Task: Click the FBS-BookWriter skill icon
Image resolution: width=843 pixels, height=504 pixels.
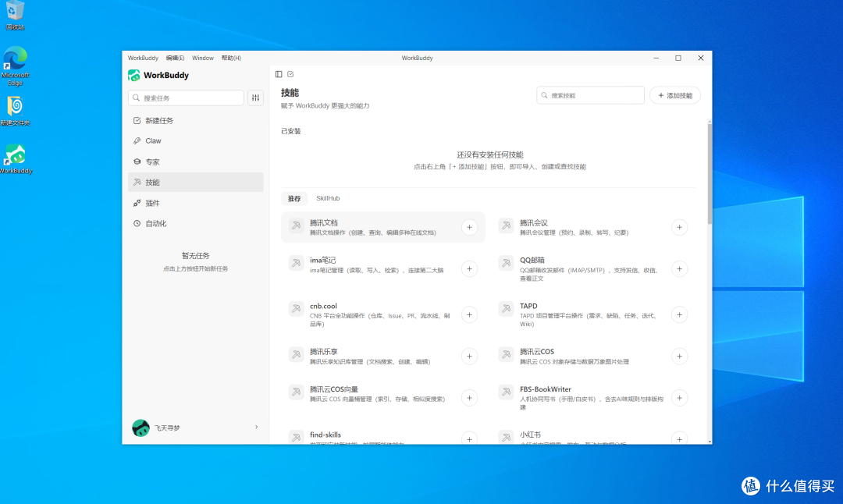Action: click(506, 392)
